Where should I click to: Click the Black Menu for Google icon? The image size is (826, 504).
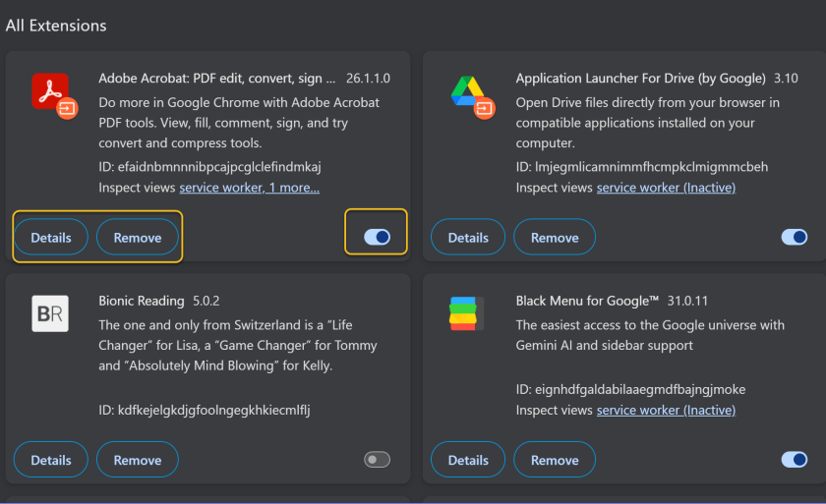[469, 314]
